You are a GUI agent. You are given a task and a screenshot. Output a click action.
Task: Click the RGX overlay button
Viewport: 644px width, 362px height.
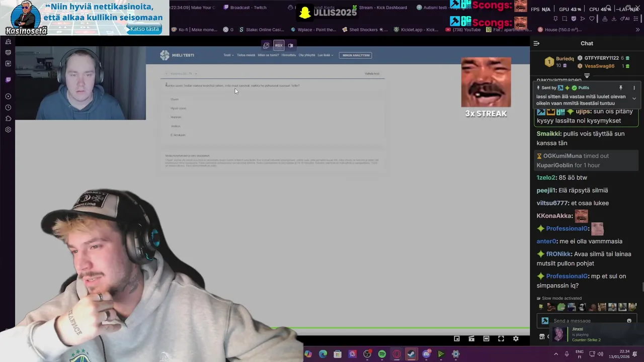(x=279, y=45)
